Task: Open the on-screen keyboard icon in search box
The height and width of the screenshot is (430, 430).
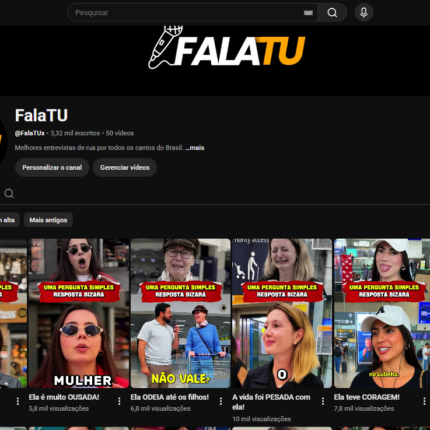Action: pos(308,13)
